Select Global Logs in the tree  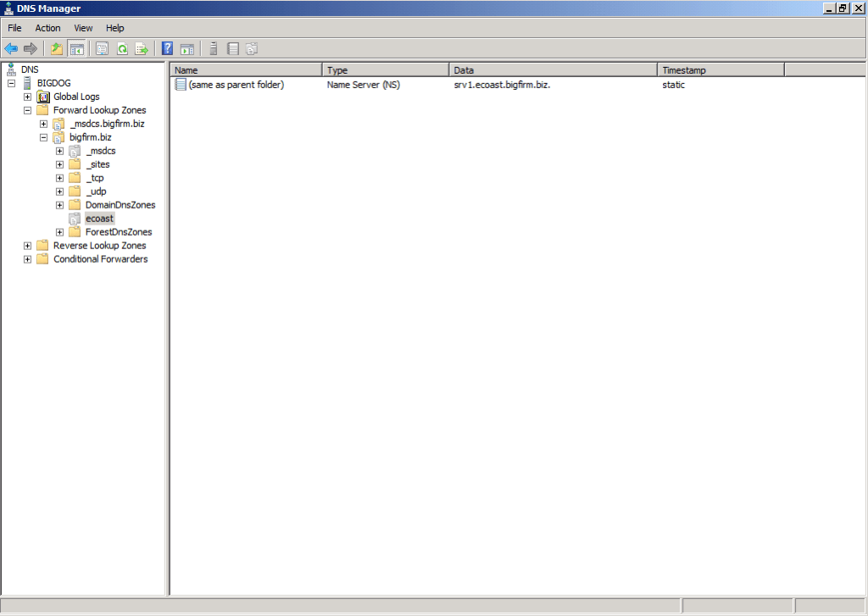click(x=76, y=97)
